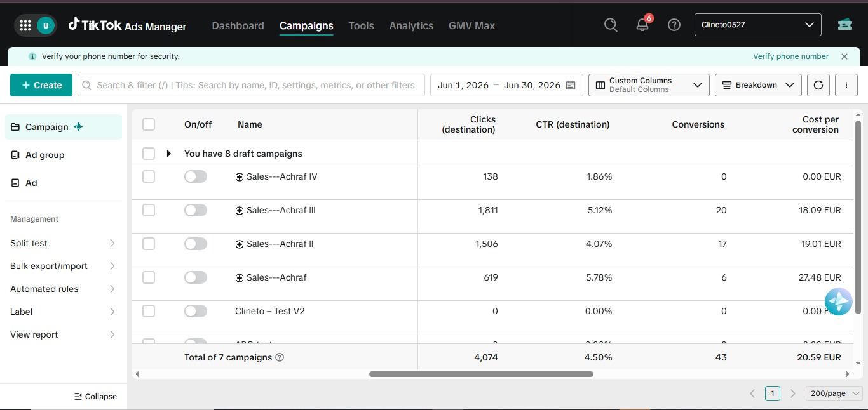
Task: Click the scroll right arrow on horizontal scrollbar
Action: [x=848, y=374]
